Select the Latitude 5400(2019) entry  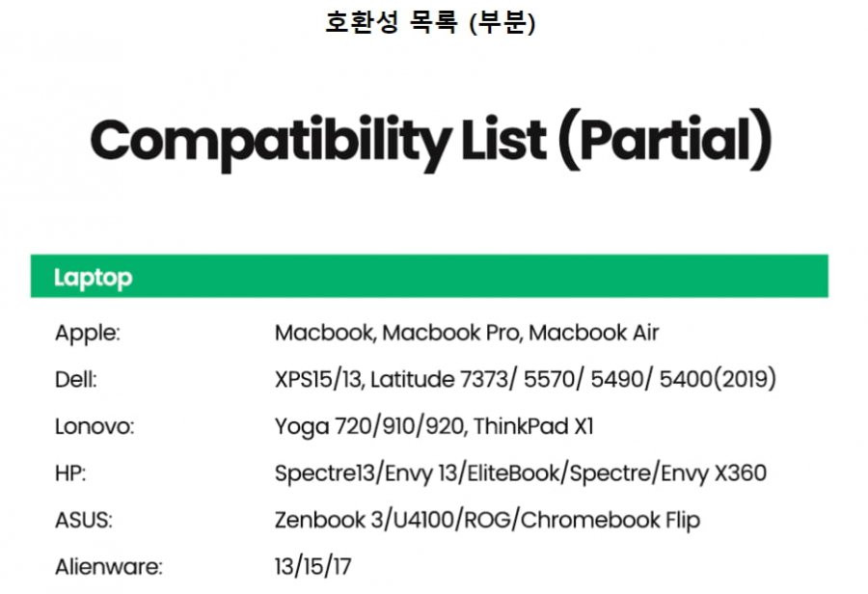[718, 380]
